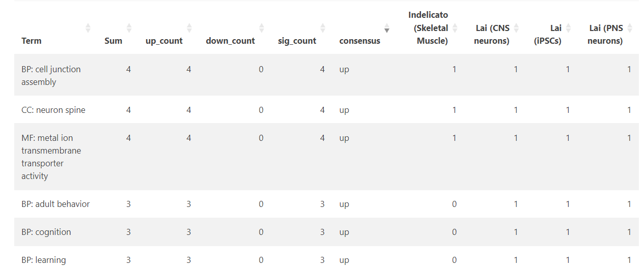This screenshot has width=644, height=268.
Task: Click the consensus header label
Action: pyautogui.click(x=359, y=41)
